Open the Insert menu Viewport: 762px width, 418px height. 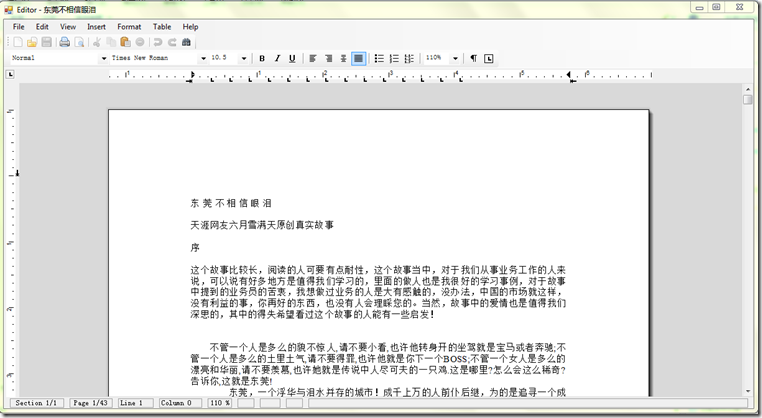pos(96,27)
